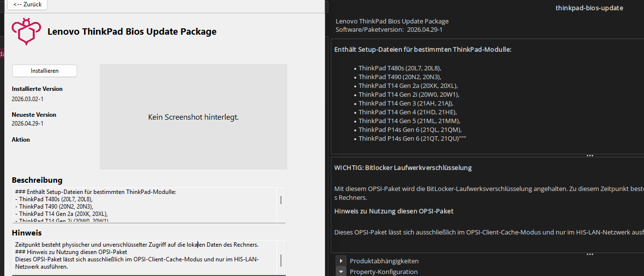
Task: Click the 'Aktion' label
Action: coord(21,140)
